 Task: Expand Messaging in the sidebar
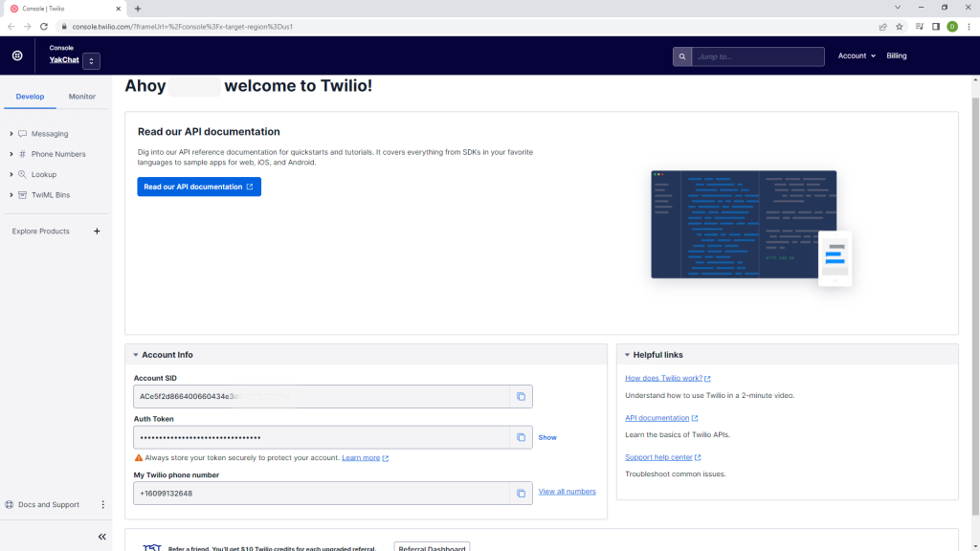[49, 134]
